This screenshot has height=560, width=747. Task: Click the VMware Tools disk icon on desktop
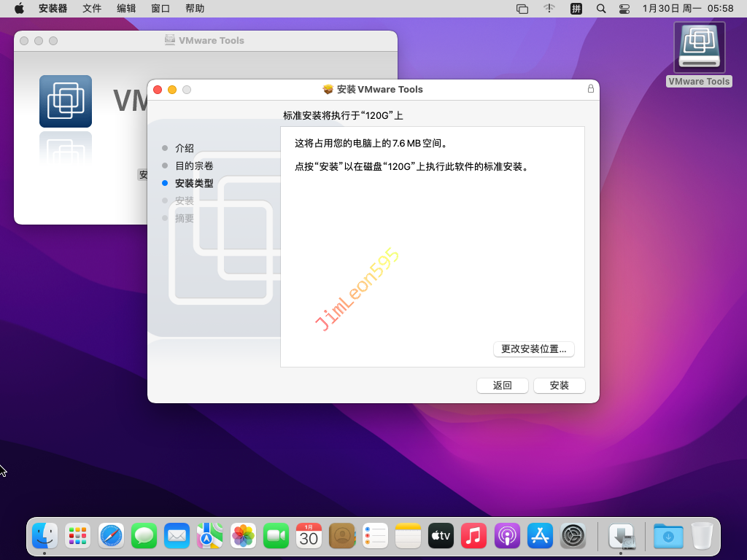click(x=699, y=48)
